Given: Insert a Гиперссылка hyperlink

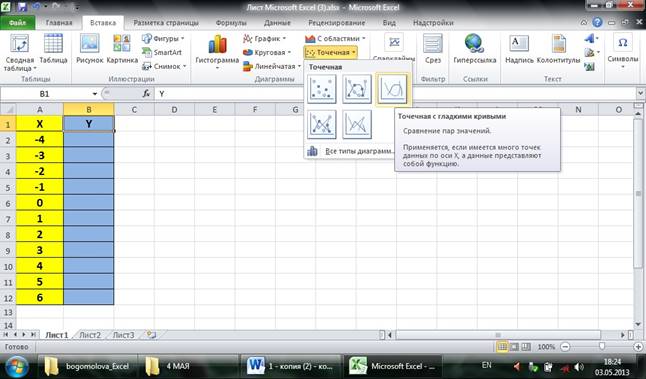Looking at the screenshot, I should 475,49.
